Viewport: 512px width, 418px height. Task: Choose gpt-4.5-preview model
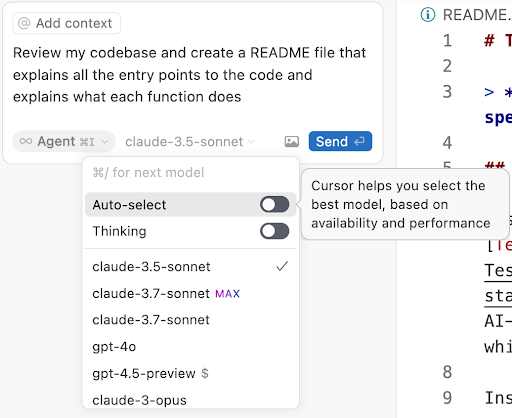(191, 373)
